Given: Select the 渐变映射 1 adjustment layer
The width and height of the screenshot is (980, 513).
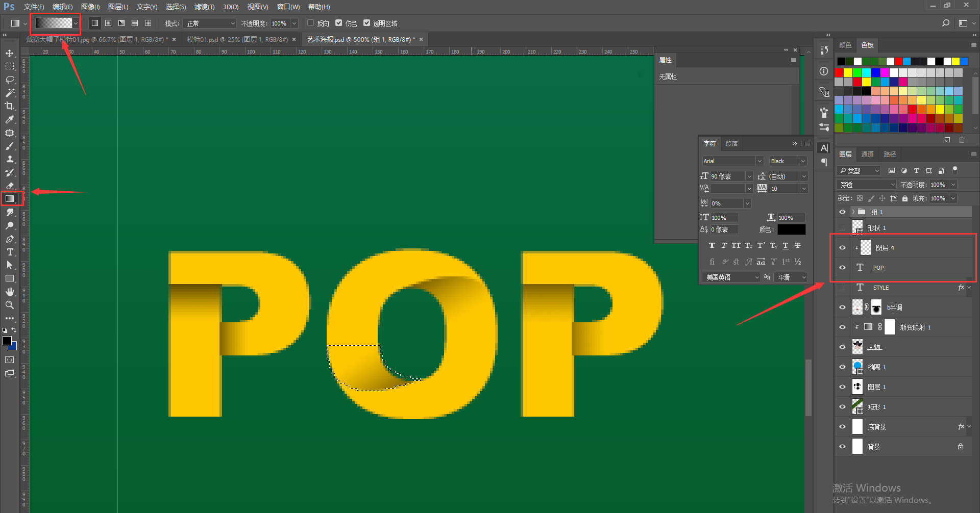Looking at the screenshot, I should coord(911,327).
